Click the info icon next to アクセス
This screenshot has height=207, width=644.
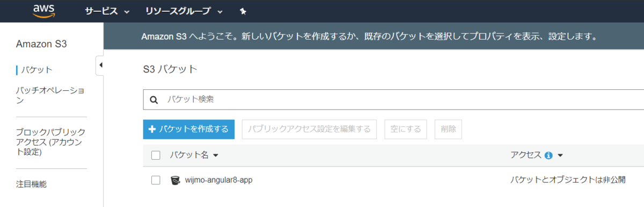point(548,155)
